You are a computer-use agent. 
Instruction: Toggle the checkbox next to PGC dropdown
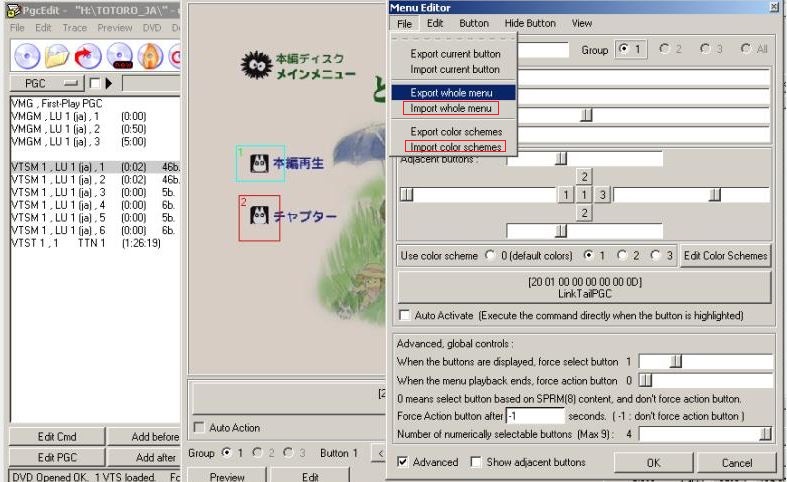pos(94,83)
